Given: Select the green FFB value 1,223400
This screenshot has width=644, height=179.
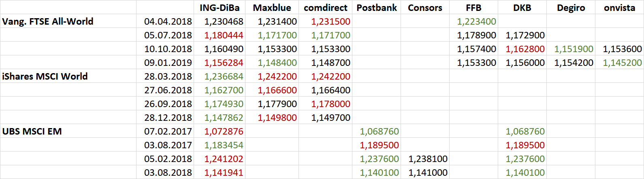Looking at the screenshot, I should click(476, 21).
